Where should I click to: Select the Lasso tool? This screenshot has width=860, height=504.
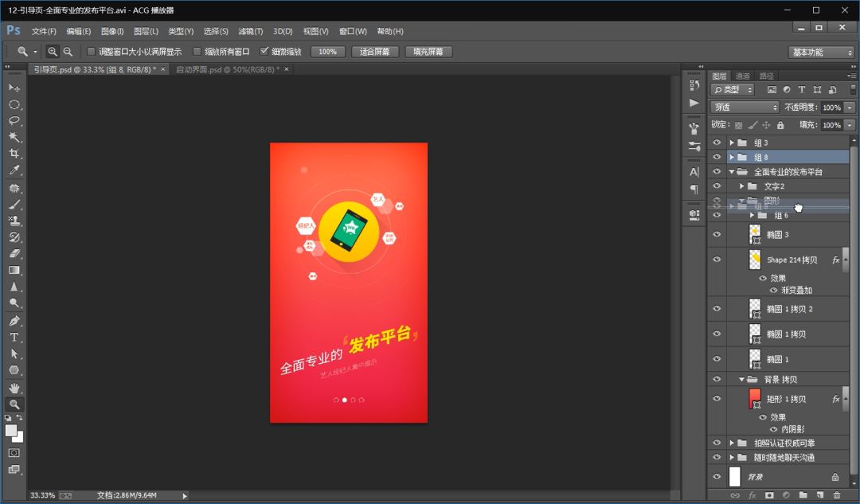(14, 121)
